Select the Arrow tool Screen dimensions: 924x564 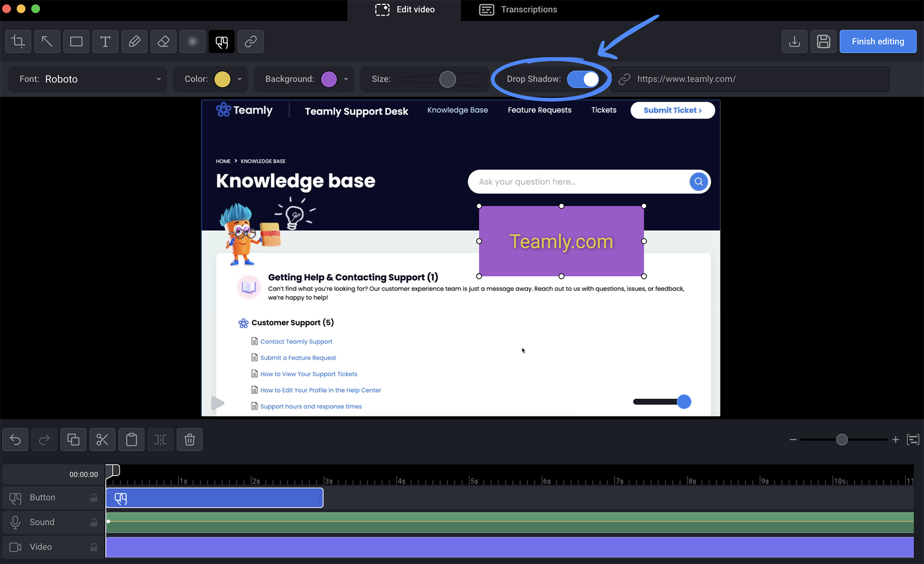tap(47, 41)
